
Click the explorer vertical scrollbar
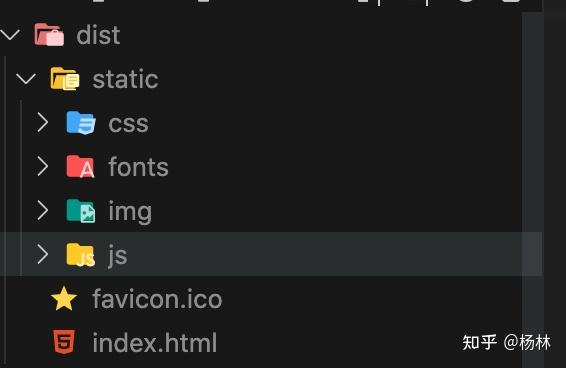pyautogui.click(x=532, y=190)
